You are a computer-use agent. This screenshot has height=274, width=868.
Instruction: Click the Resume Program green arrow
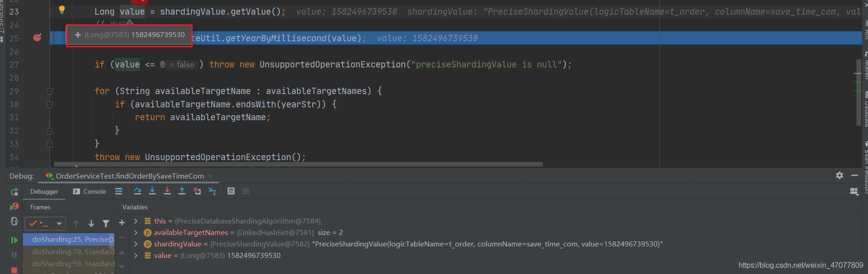14,240
